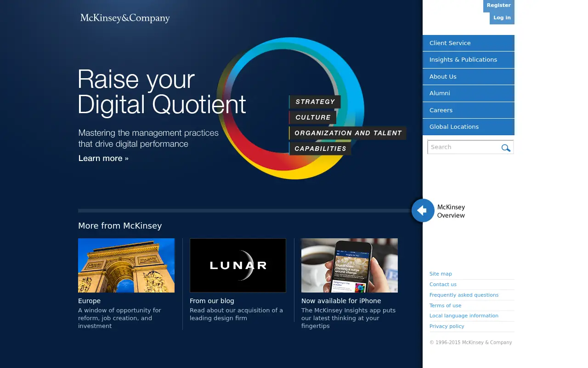Click ORGANIZATION AND TALENT label
Screen dimensions: 588x368
click(x=348, y=133)
